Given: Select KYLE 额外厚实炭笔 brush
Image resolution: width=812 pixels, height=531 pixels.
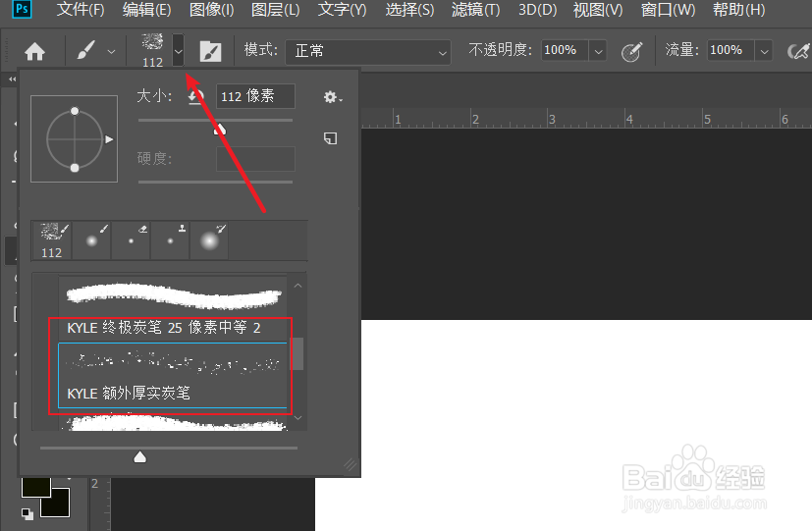Looking at the screenshot, I should 173,375.
